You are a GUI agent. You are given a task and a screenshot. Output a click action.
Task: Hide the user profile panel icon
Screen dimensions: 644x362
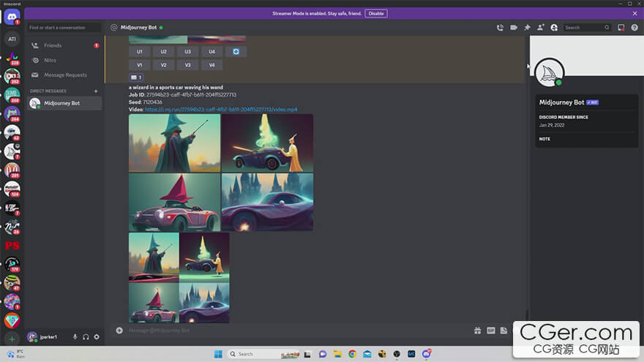coord(554,28)
